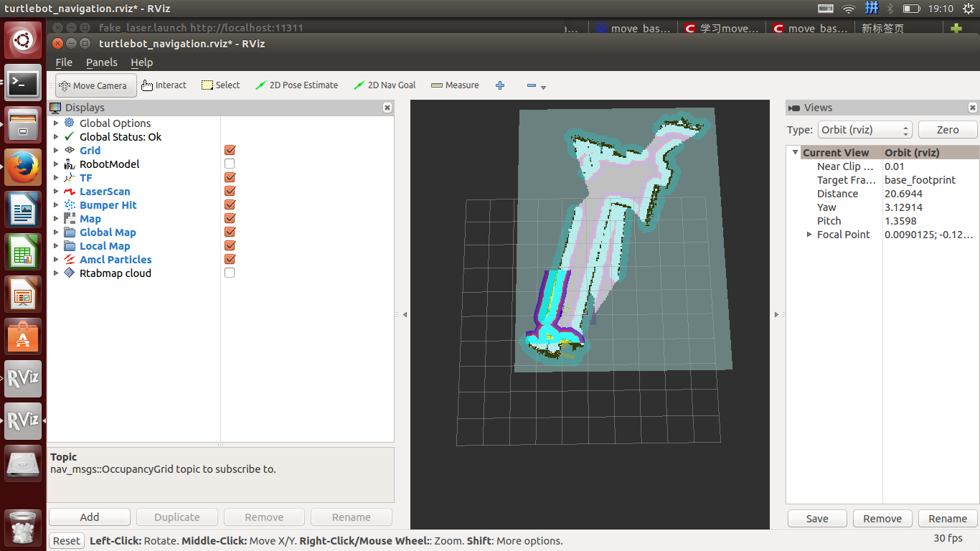The height and width of the screenshot is (551, 980).
Task: Expand the Focal Point property
Action: pos(809,235)
